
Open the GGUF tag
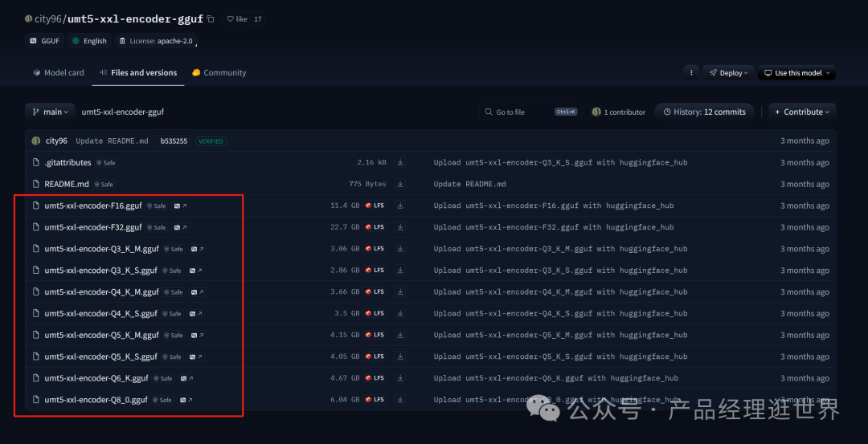click(44, 41)
